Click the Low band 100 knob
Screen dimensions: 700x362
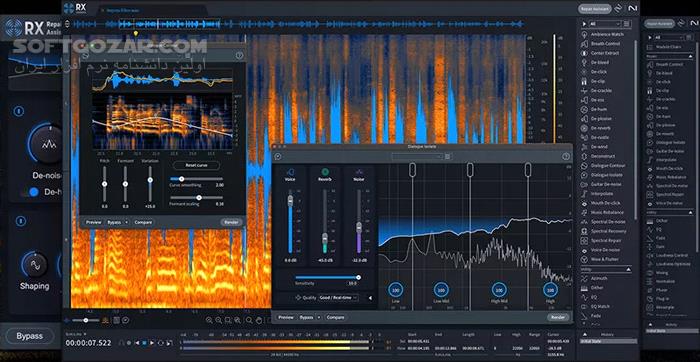point(396,290)
